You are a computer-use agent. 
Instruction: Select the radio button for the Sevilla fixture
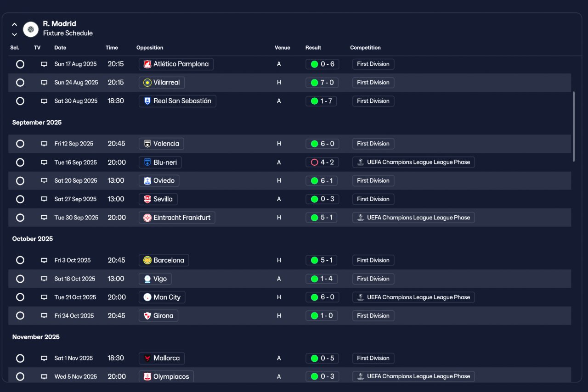20,199
